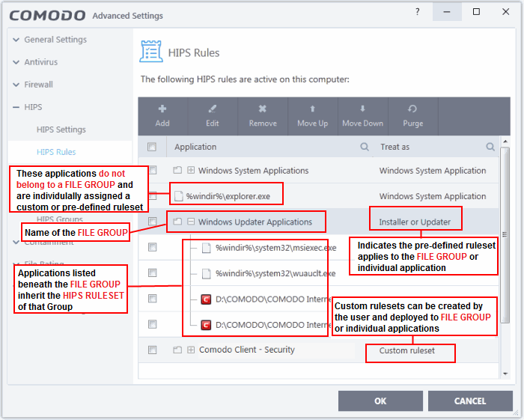
Task: Expand the Comodo Client - Security group
Action: click(191, 350)
